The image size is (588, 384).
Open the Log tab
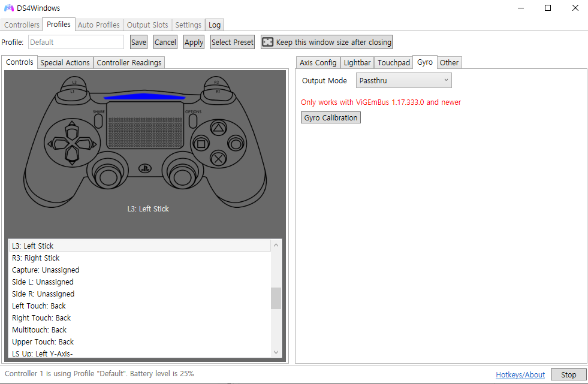click(215, 25)
